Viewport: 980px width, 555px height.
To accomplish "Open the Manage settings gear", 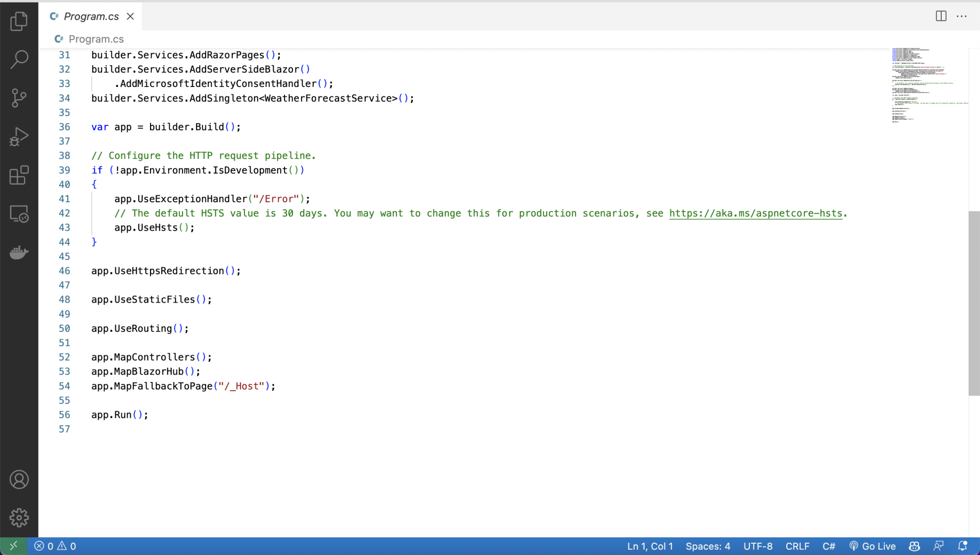I will tap(20, 517).
